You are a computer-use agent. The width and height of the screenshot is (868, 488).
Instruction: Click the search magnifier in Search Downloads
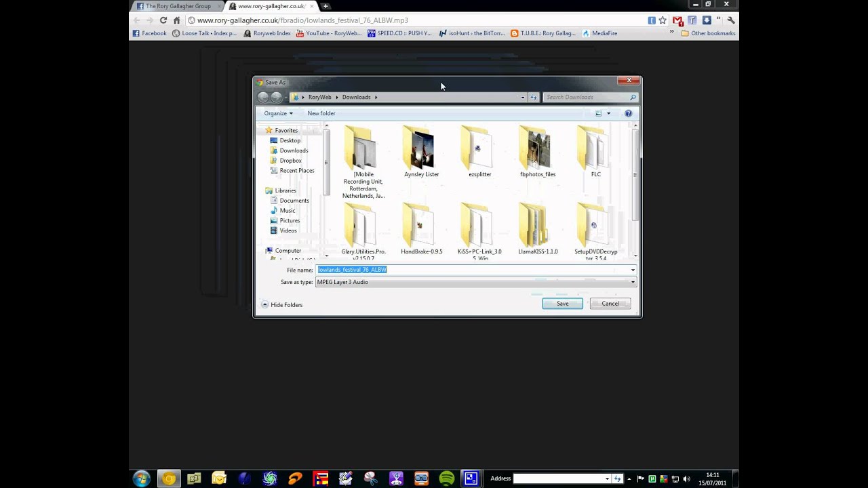(633, 97)
